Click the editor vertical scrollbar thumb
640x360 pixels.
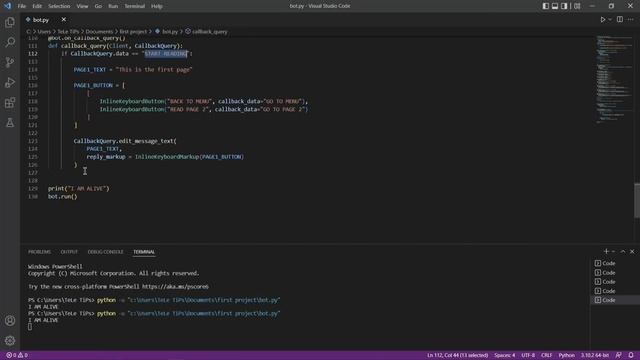click(x=637, y=200)
